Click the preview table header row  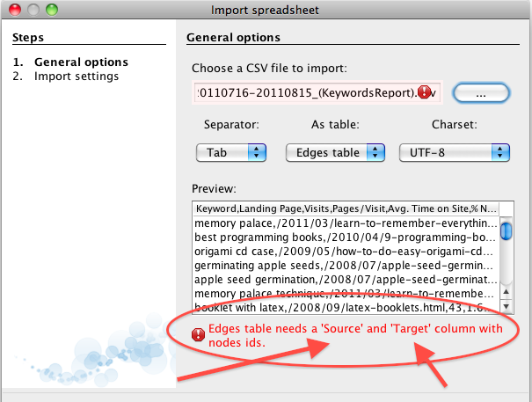coord(346,208)
